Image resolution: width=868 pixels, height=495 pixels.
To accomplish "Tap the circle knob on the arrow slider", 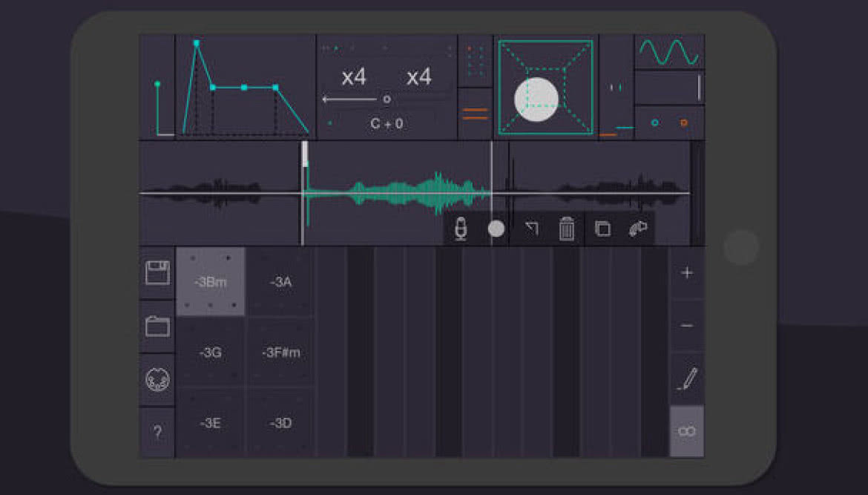I will coord(387,99).
